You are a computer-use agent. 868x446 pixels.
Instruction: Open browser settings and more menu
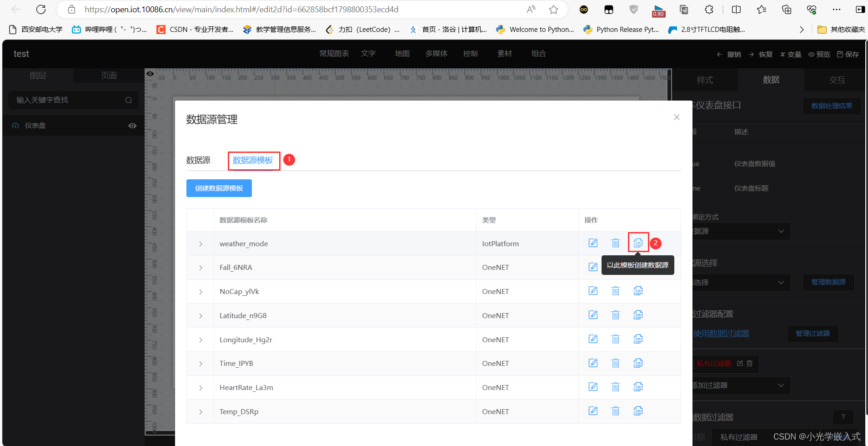(x=837, y=10)
